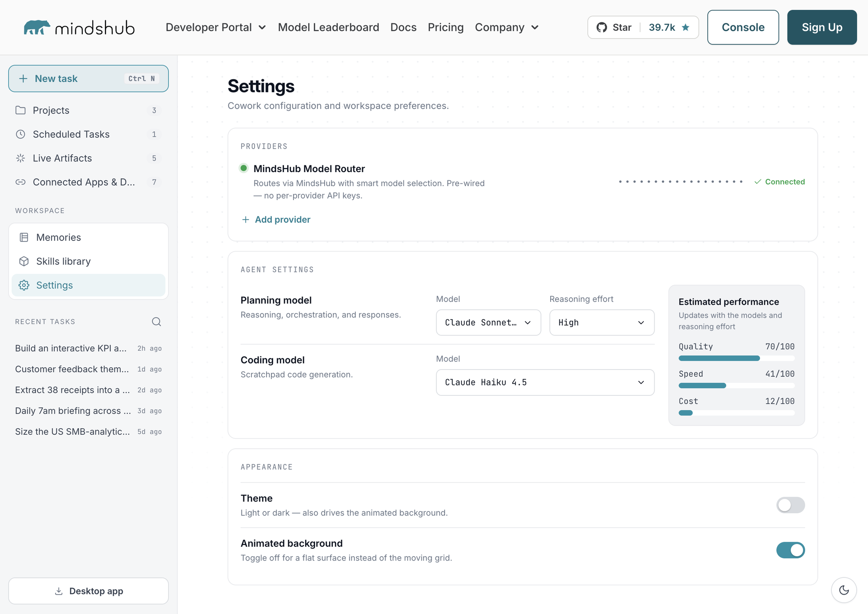Viewport: 868px width, 614px height.
Task: Click the Projects folder icon
Action: pyautogui.click(x=21, y=110)
